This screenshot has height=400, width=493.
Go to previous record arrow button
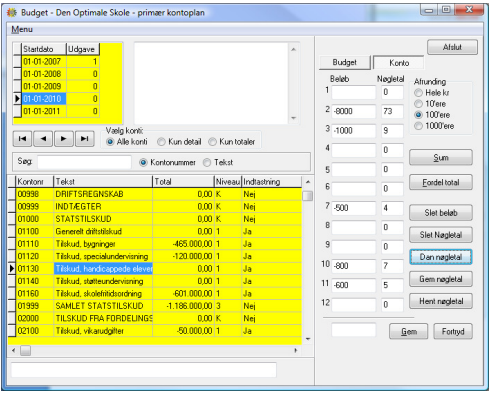point(43,139)
